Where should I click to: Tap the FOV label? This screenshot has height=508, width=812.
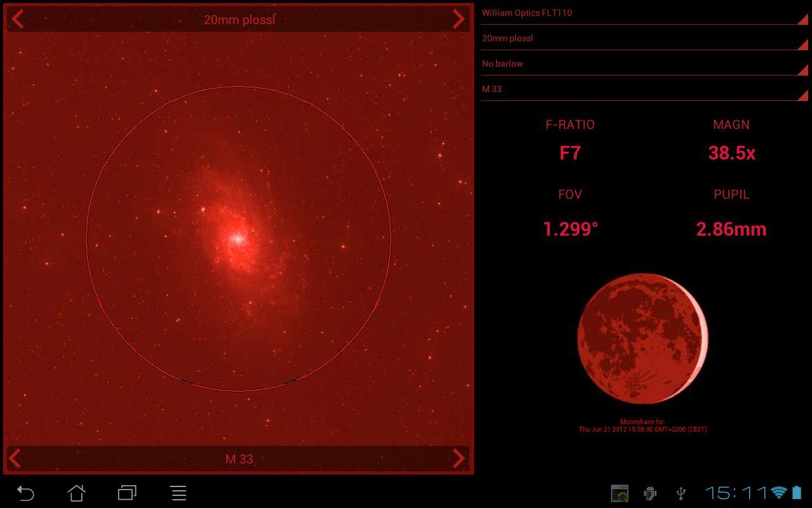(x=570, y=194)
